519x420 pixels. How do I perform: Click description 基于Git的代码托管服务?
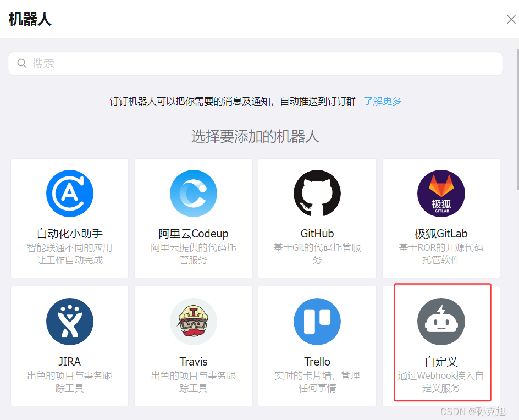click(x=317, y=253)
